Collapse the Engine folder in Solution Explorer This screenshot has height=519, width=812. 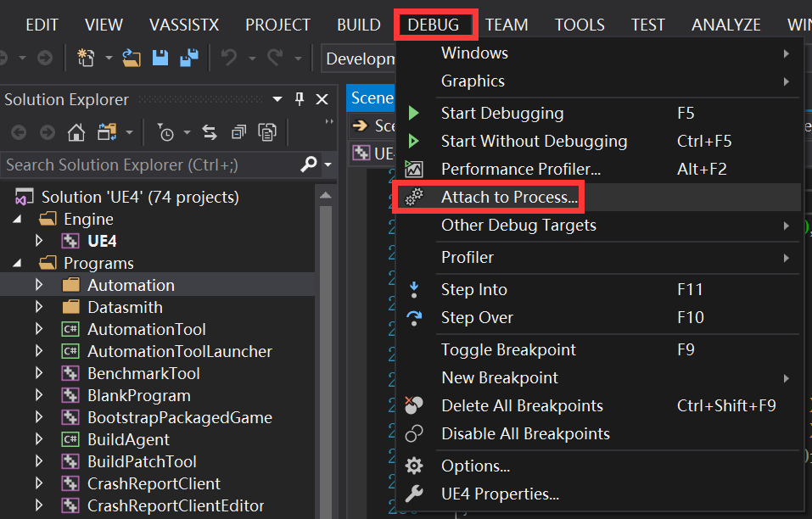coord(18,218)
